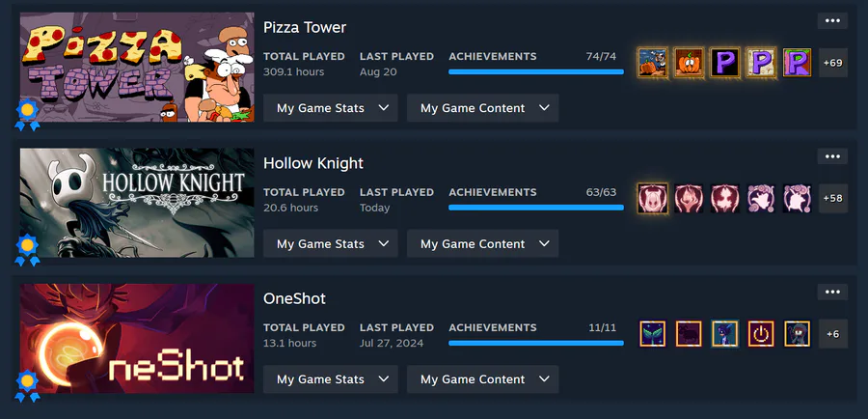This screenshot has height=419, width=868.
Task: Click the first gold-framed Hollow Knight achievement icon
Action: (653, 199)
